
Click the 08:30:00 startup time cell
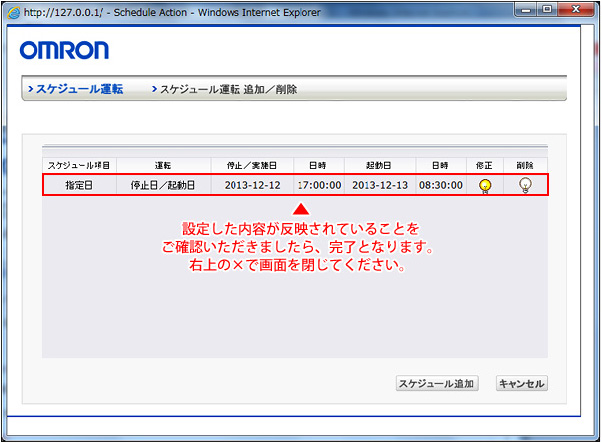[439, 185]
